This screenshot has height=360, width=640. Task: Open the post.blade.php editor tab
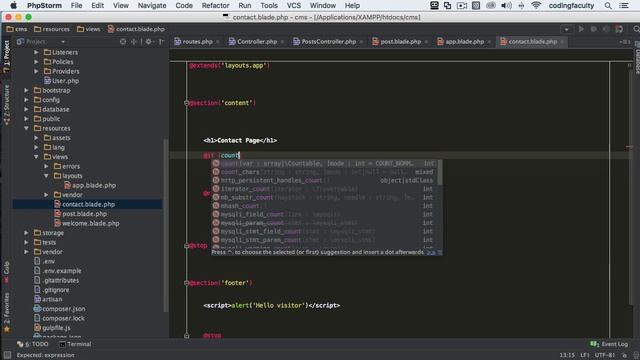click(400, 42)
